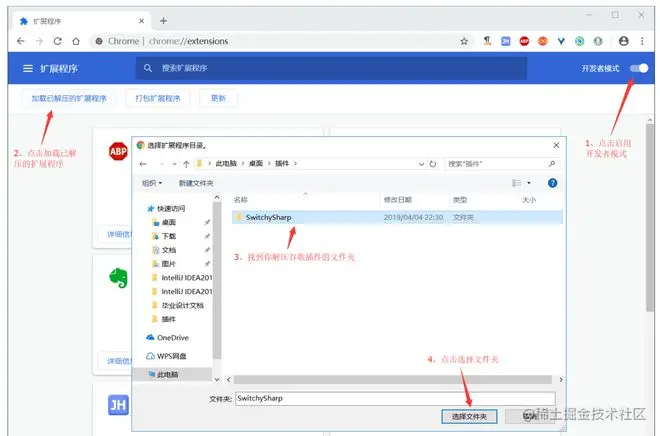Click 打包扩展程序 button
Viewport: 660px width, 436px height.
click(158, 98)
